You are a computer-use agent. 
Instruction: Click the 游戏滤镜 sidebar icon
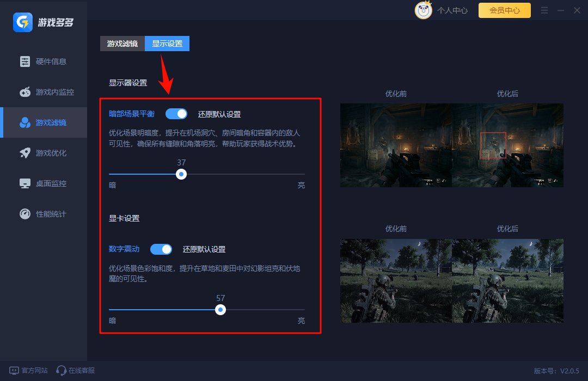point(25,122)
